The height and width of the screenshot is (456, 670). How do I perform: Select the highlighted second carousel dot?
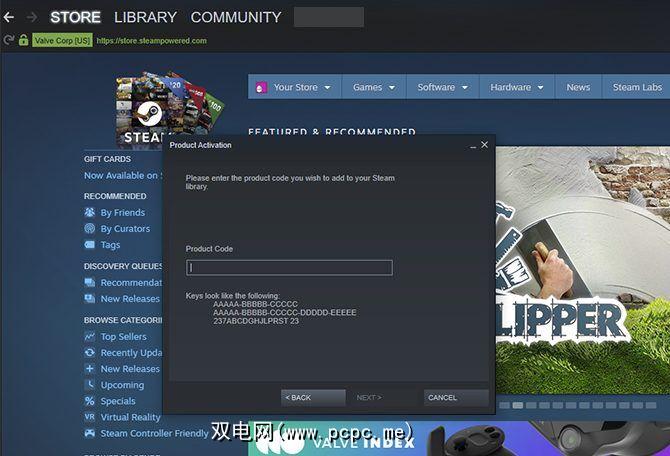coord(517,405)
